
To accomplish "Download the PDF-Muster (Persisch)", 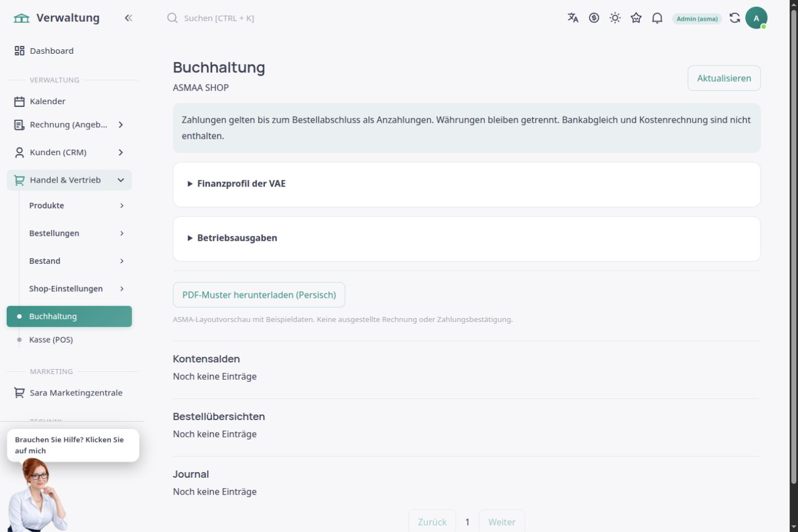I will (259, 295).
